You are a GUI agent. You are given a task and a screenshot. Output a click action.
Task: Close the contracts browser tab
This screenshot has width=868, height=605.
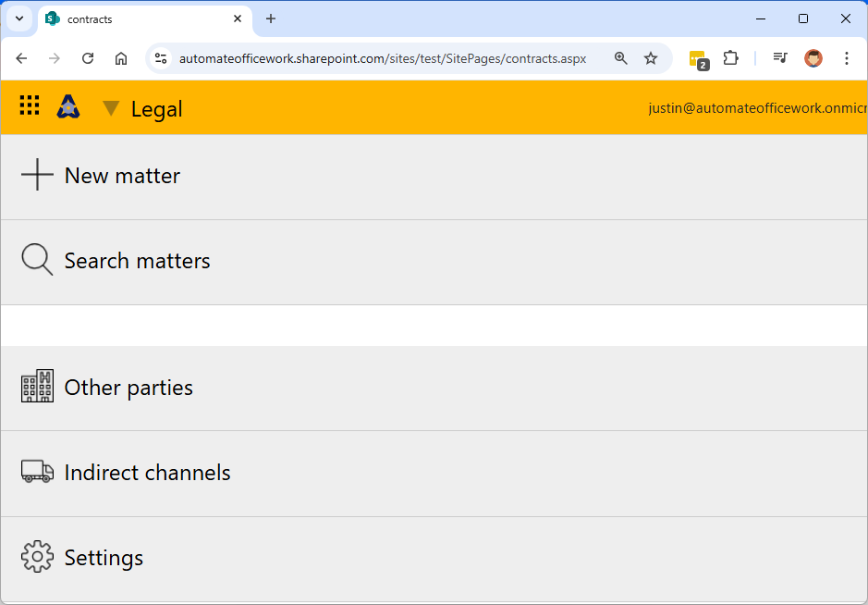tap(238, 19)
